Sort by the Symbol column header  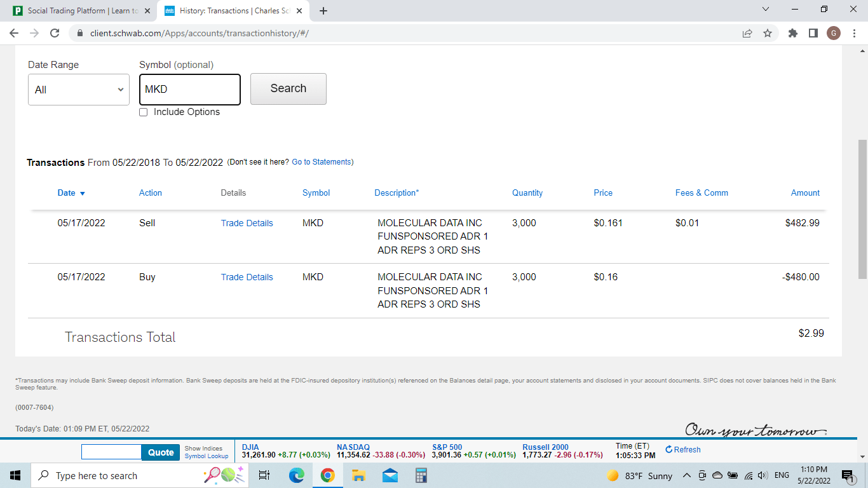(x=316, y=193)
